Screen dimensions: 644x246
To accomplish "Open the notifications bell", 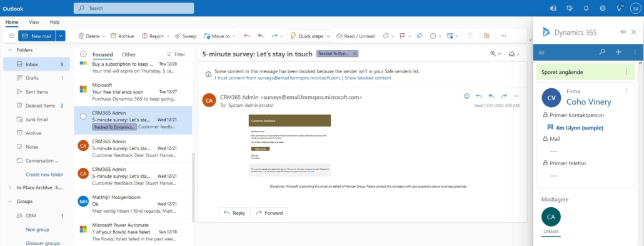I will click(x=586, y=8).
